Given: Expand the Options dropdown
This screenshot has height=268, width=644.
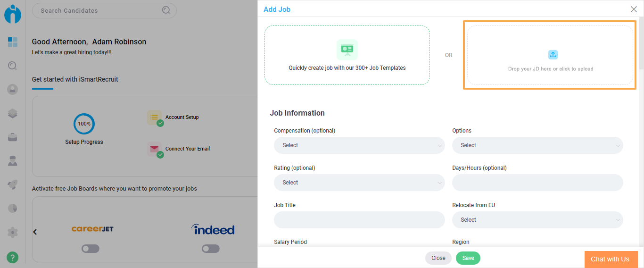Looking at the screenshot, I should pyautogui.click(x=537, y=145).
